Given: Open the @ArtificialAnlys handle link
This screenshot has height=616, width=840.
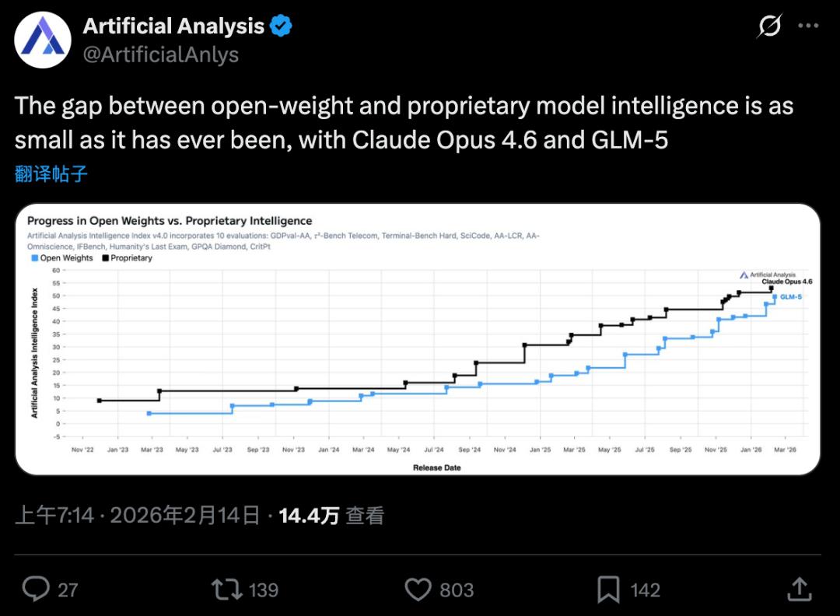Looking at the screenshot, I should coord(160,54).
